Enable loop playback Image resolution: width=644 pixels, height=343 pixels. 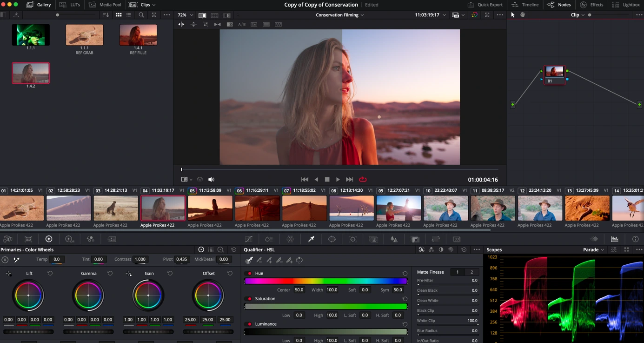pyautogui.click(x=363, y=179)
